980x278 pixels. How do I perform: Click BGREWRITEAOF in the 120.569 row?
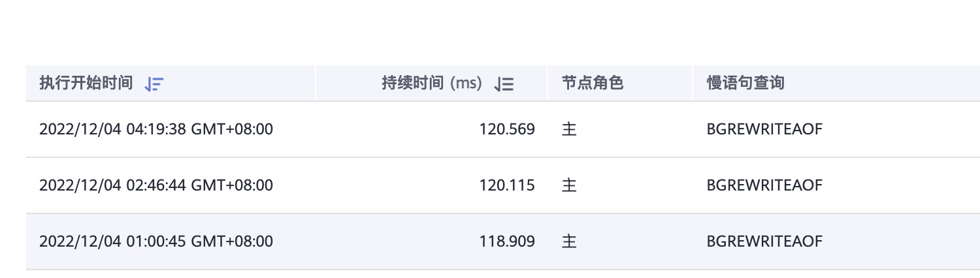[764, 129]
